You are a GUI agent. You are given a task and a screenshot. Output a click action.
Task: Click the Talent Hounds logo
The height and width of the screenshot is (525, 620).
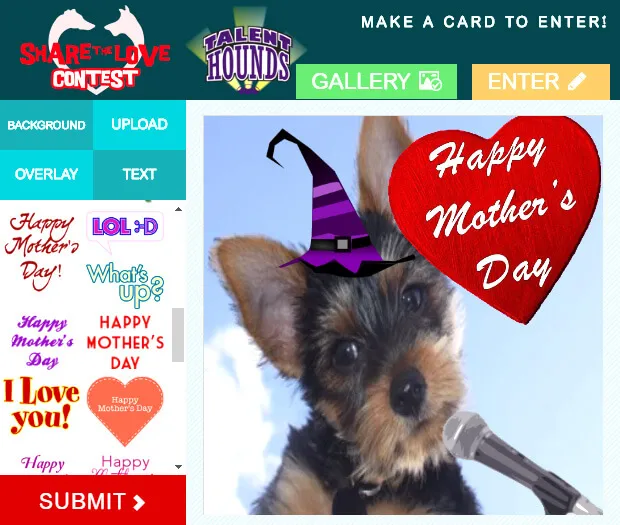tap(247, 51)
